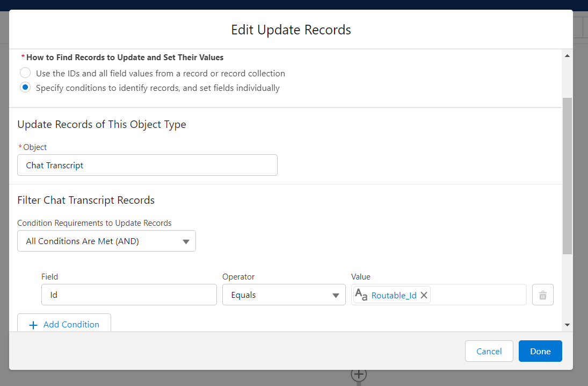Click the Routable_Id pill label
The width and height of the screenshot is (588, 386).
coord(394,295)
